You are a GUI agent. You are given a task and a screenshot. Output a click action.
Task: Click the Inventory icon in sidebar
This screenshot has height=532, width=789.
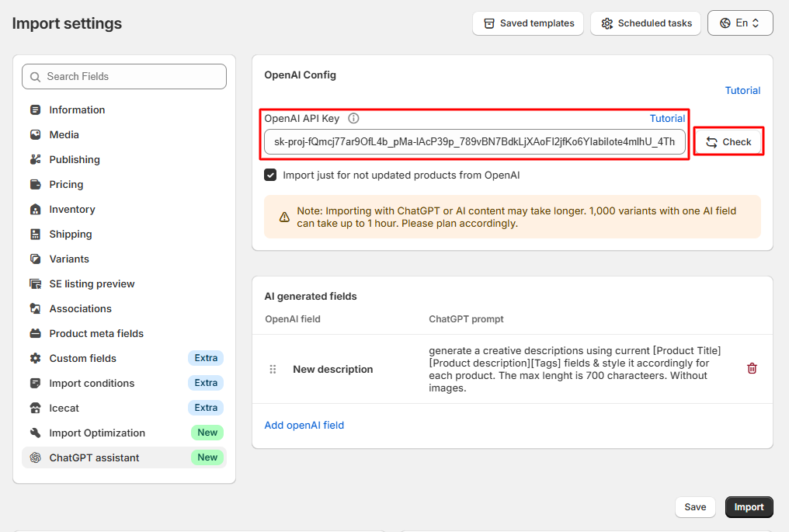[35, 210]
